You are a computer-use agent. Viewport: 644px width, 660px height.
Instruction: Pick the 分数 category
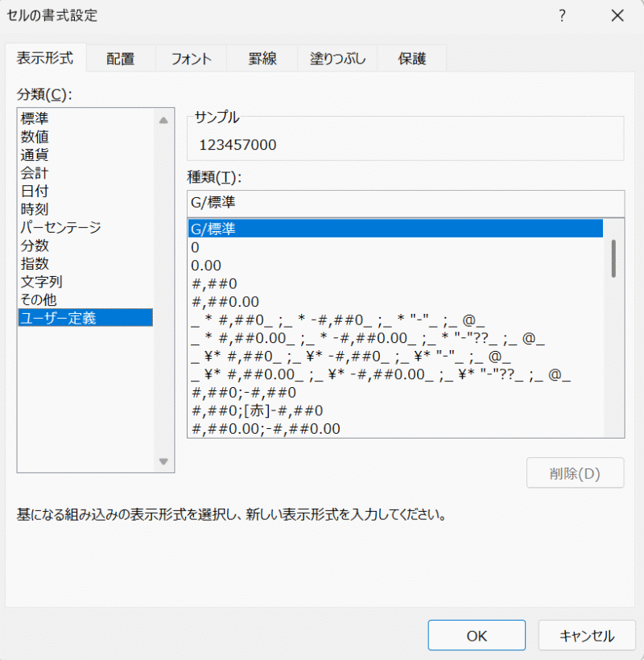coord(85,245)
